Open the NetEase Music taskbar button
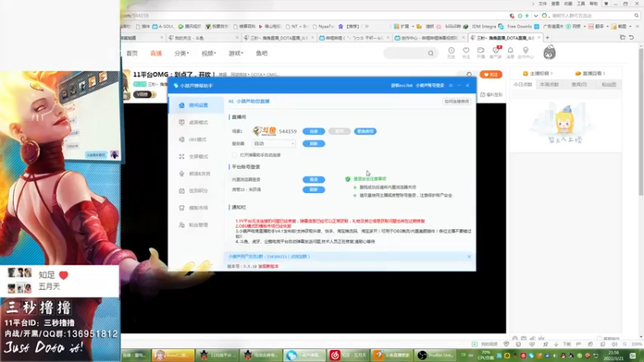 (349, 355)
